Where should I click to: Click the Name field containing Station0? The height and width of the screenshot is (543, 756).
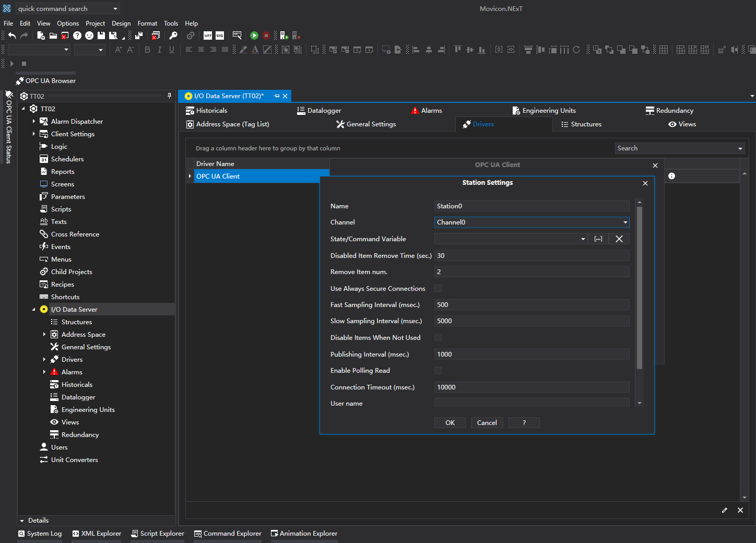(x=531, y=206)
